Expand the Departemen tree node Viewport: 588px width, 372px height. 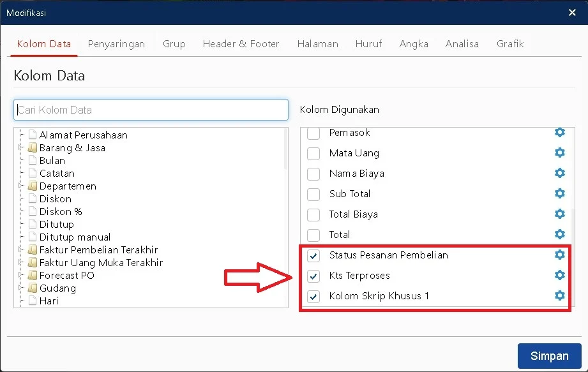click(x=20, y=186)
